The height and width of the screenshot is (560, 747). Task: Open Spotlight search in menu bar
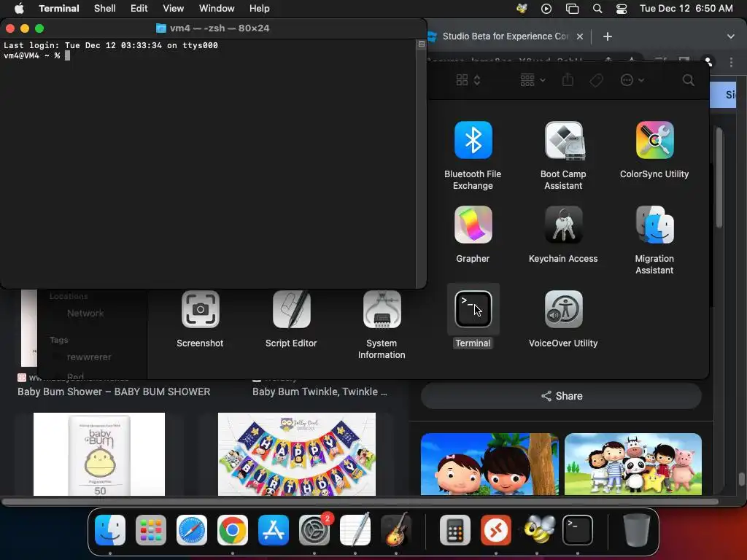click(x=597, y=9)
